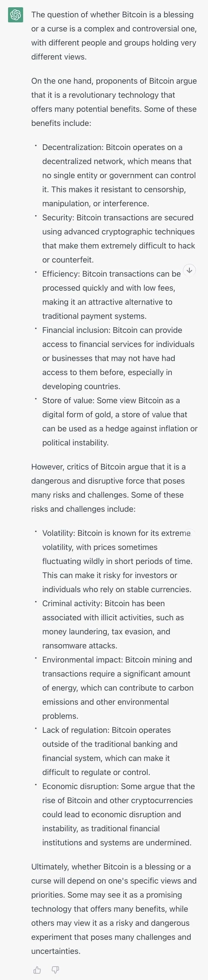Click the scroll-to-bottom arrow button
Screen dimensions: 208x980
(189, 270)
